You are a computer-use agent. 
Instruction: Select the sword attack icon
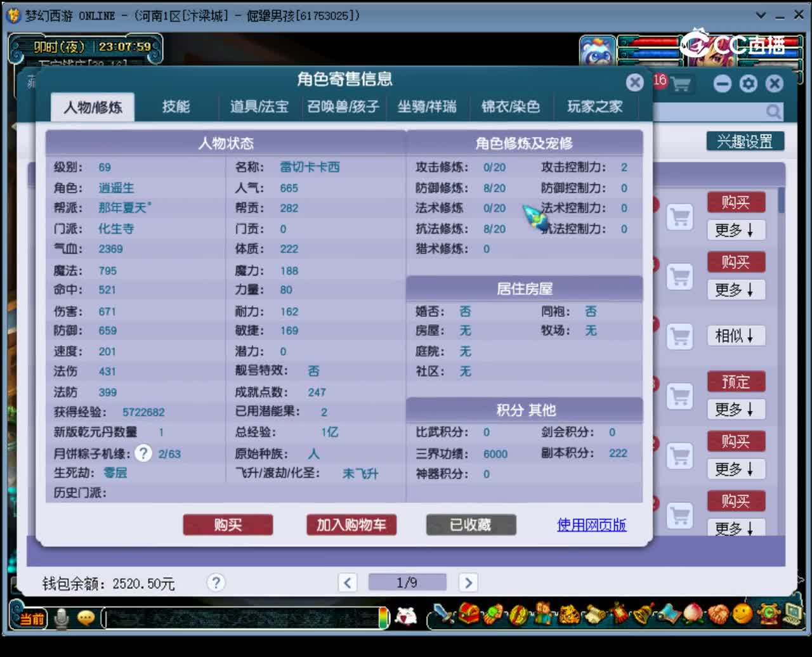443,615
